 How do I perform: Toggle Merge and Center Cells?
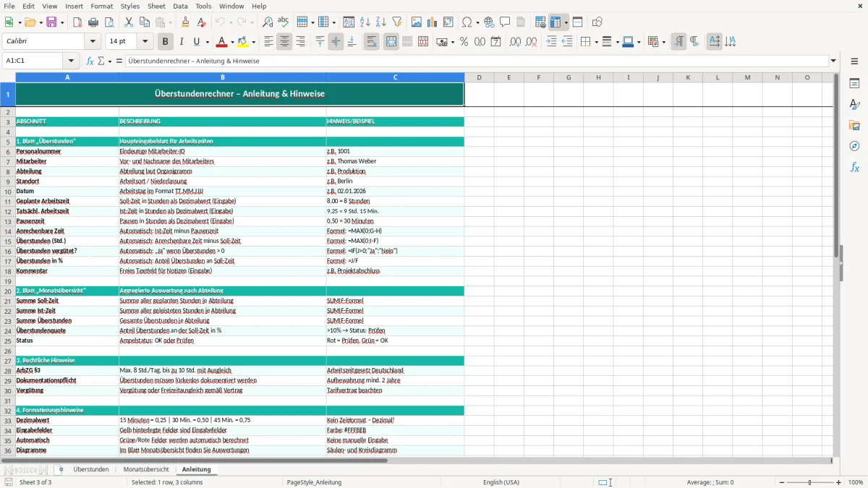pos(391,42)
